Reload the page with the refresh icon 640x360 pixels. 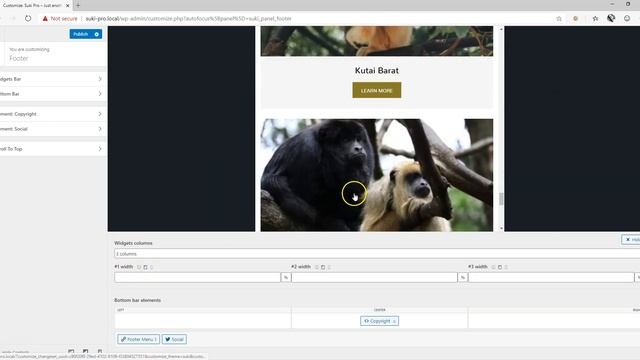click(x=28, y=18)
